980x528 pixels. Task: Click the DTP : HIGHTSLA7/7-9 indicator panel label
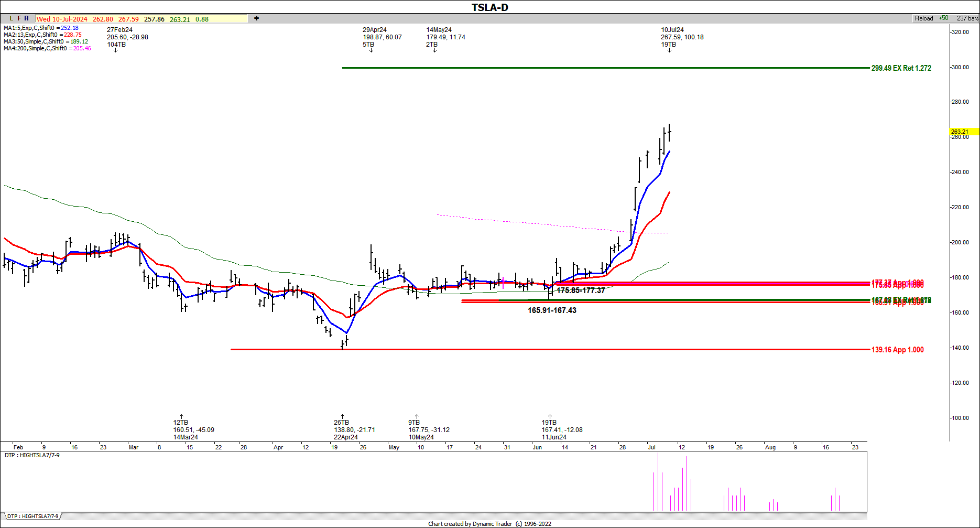[x=32, y=455]
